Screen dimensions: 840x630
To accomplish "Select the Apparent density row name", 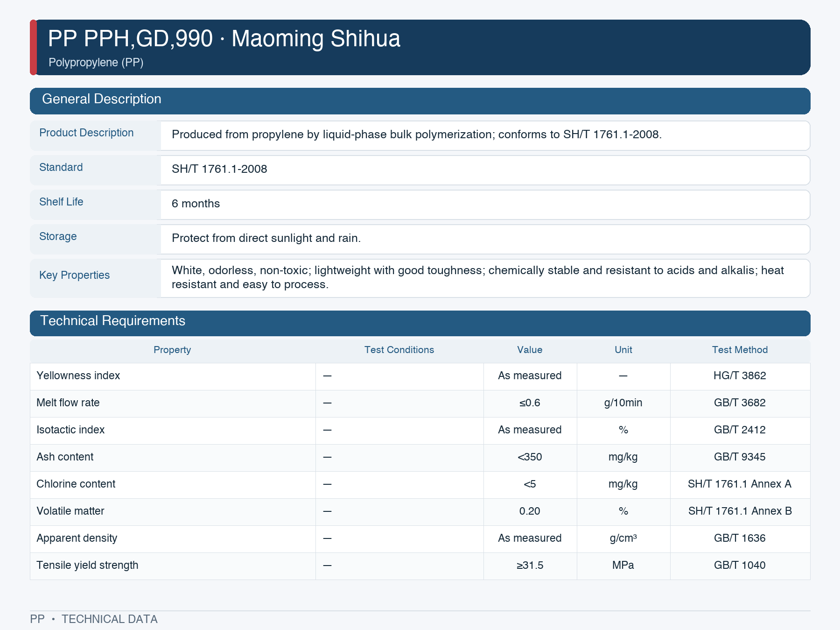I will [x=77, y=538].
